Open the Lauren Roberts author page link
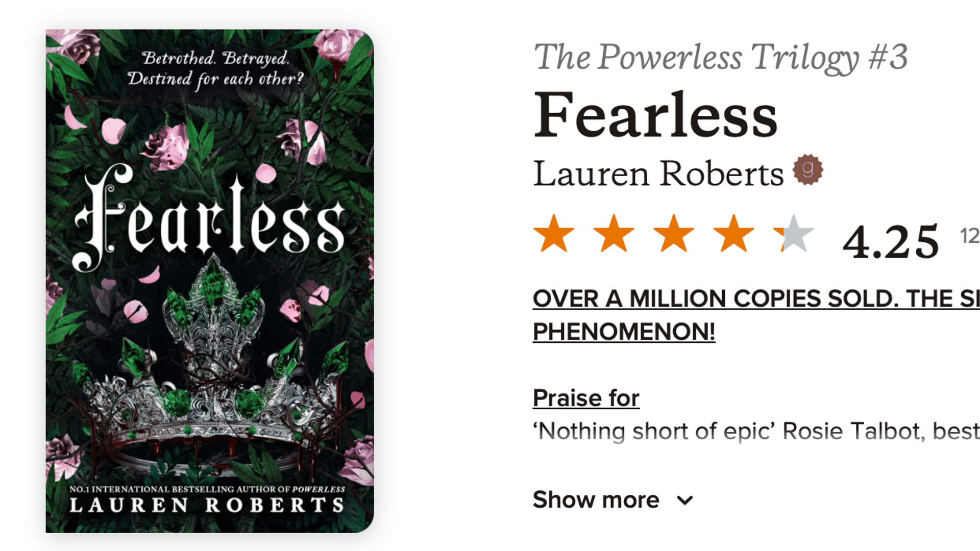Viewport: 980px width, 551px height. 658,174
